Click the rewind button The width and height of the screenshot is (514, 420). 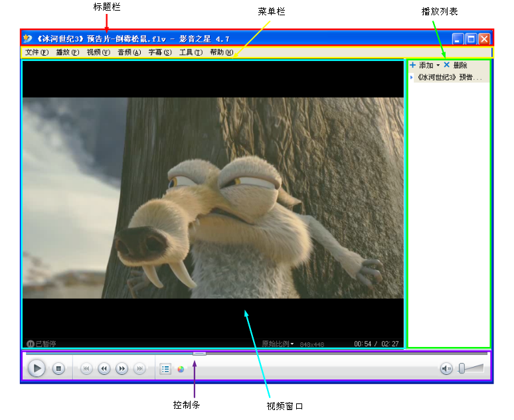(x=104, y=368)
